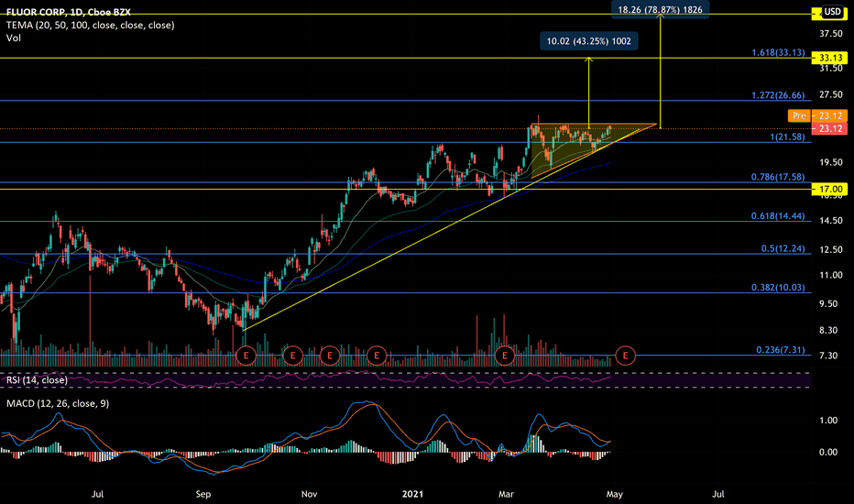Click the Sep label on the time axis
Screen dimensions: 854x504
[x=203, y=494]
